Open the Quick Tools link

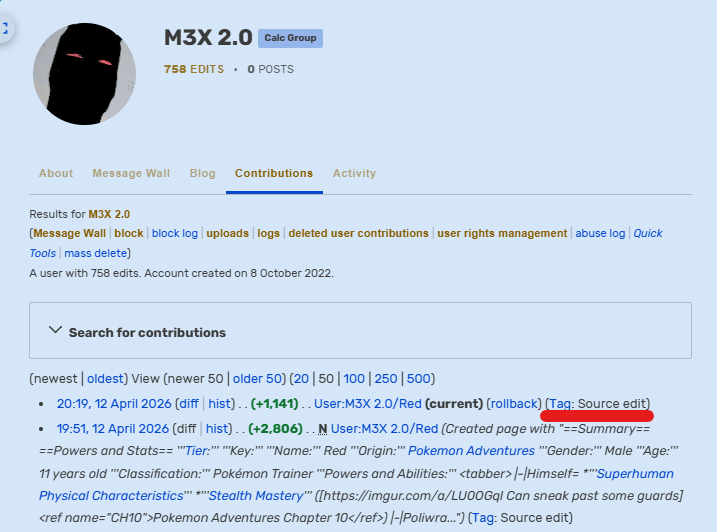pyautogui.click(x=647, y=233)
